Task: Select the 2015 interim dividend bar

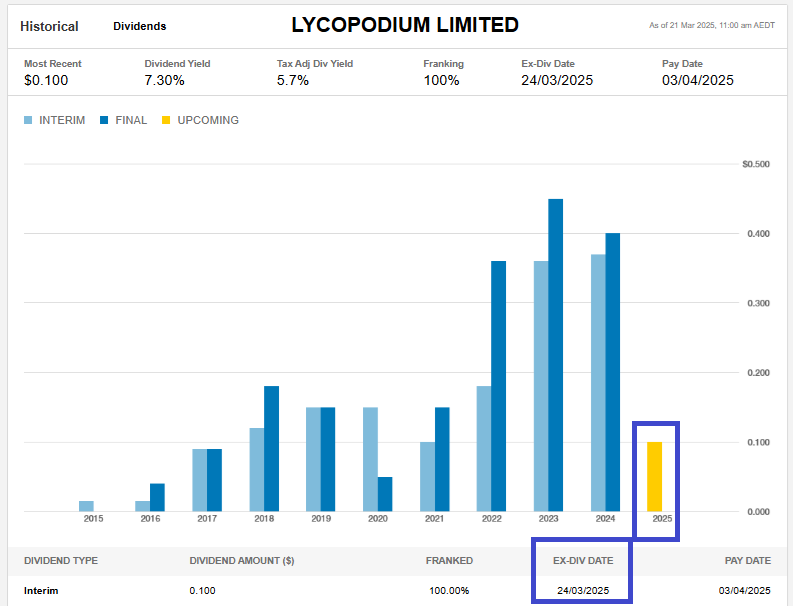Action: point(86,506)
